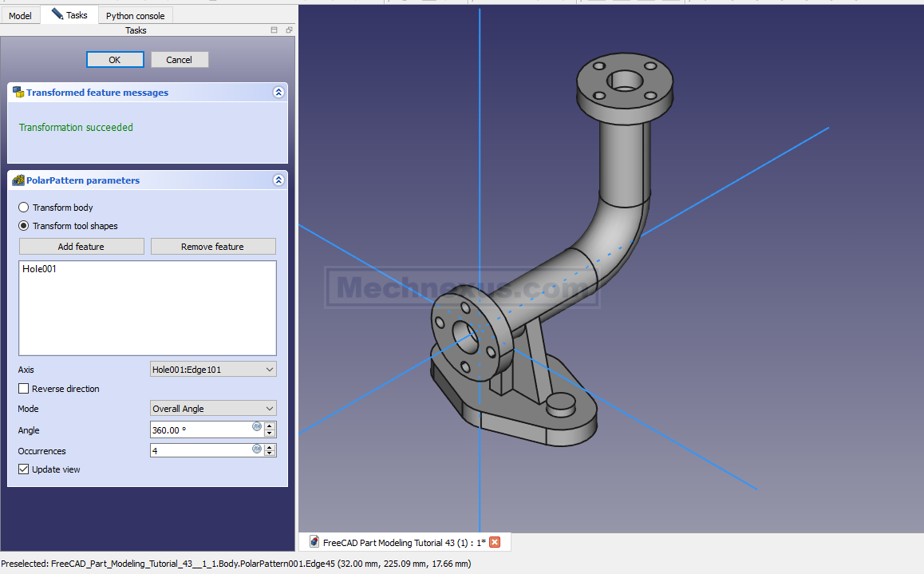Select the Transform tool shapes option
This screenshot has width=924, height=574.
[x=24, y=226]
